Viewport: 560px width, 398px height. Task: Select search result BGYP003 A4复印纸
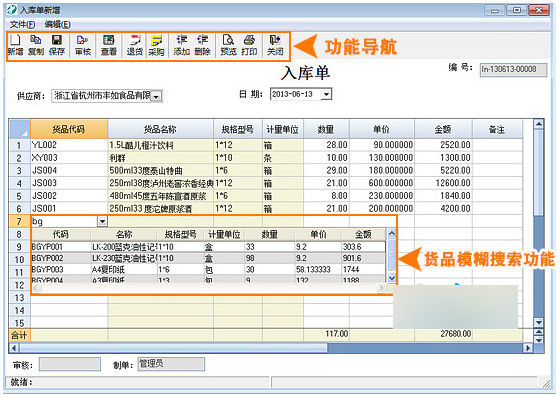tap(209, 269)
